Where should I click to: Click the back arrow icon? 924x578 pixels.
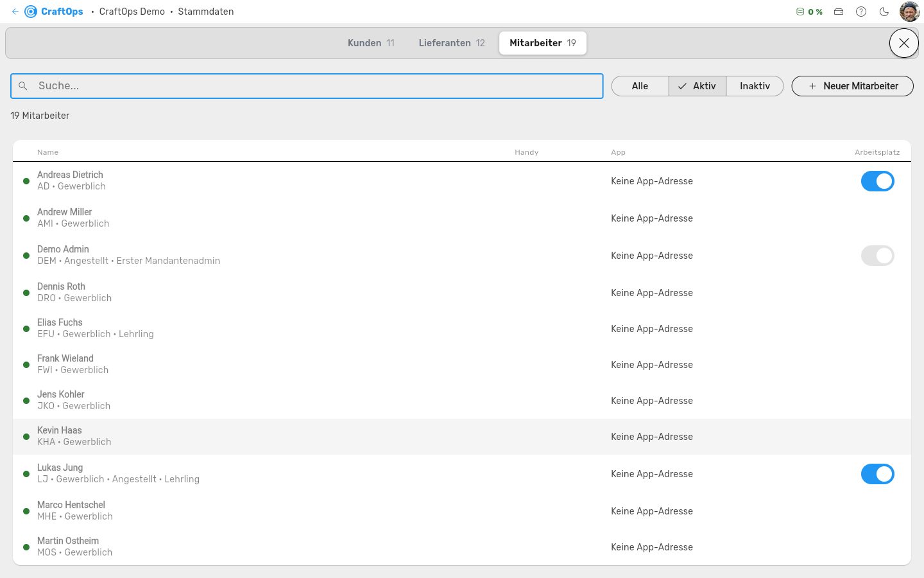tap(15, 12)
